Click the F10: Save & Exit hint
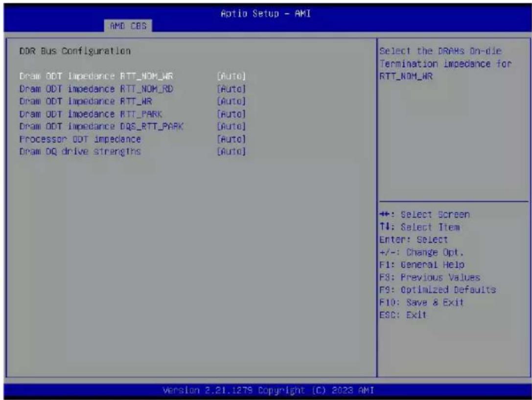The image size is (532, 400). 421,302
